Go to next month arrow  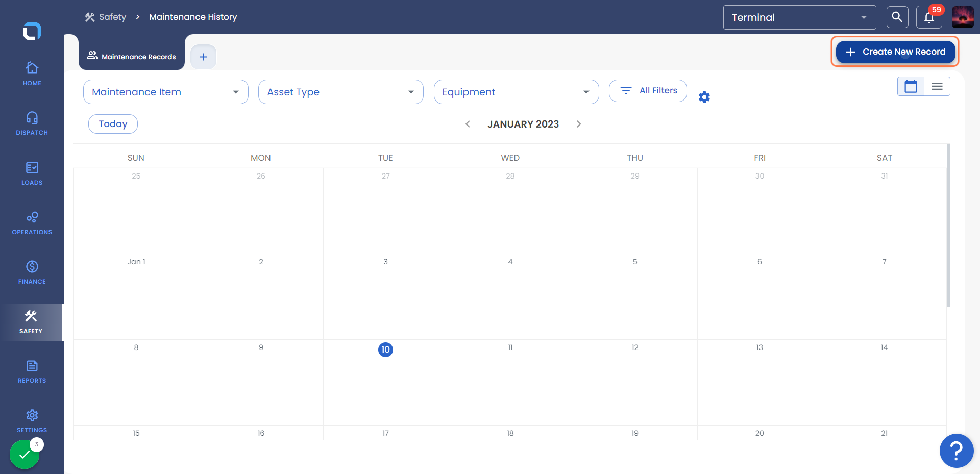(579, 124)
